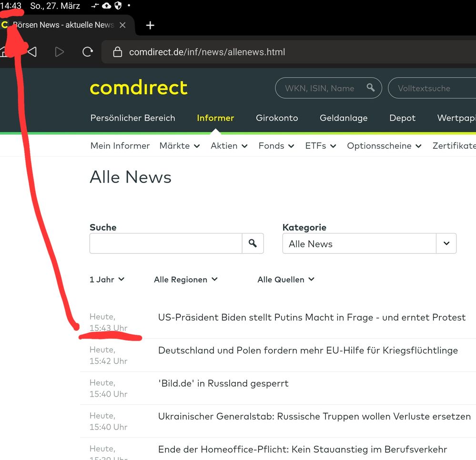Open Ende der Homeoffice-Pflicht article
Image resolution: width=476 pixels, height=460 pixels.
coord(303,450)
